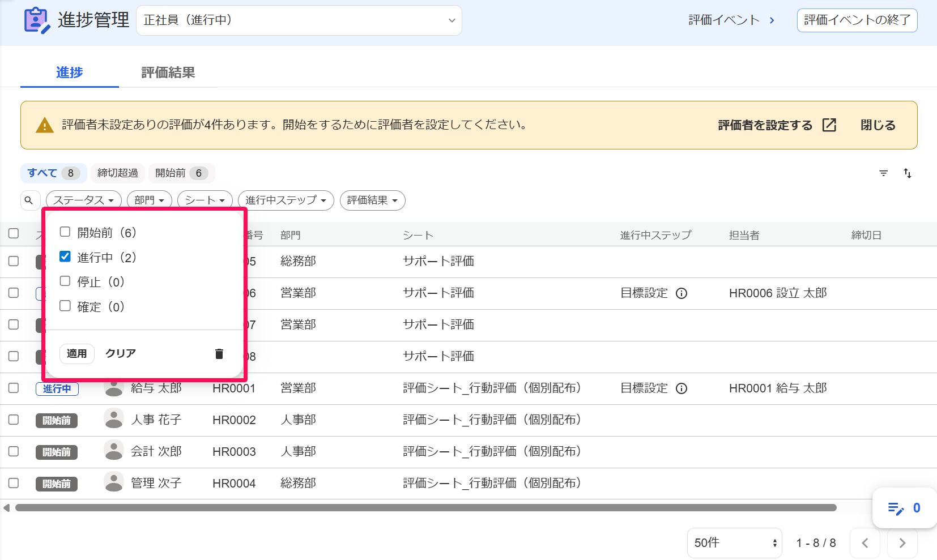Click the chevron next to 評価イベント
The height and width of the screenshot is (560, 937).
pos(772,20)
